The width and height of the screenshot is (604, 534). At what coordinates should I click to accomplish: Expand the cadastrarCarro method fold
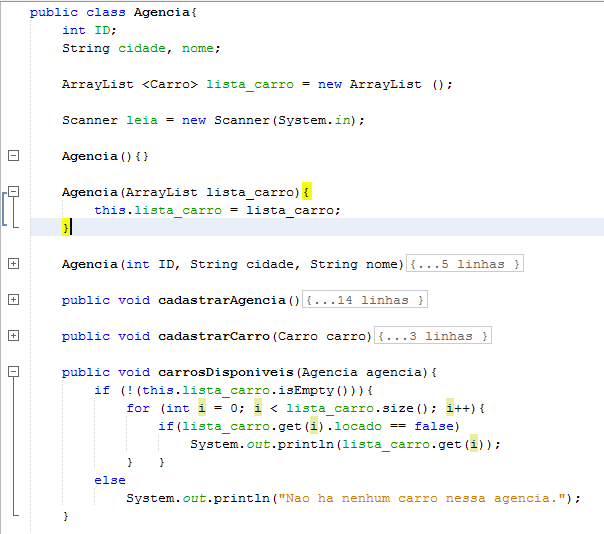13,336
